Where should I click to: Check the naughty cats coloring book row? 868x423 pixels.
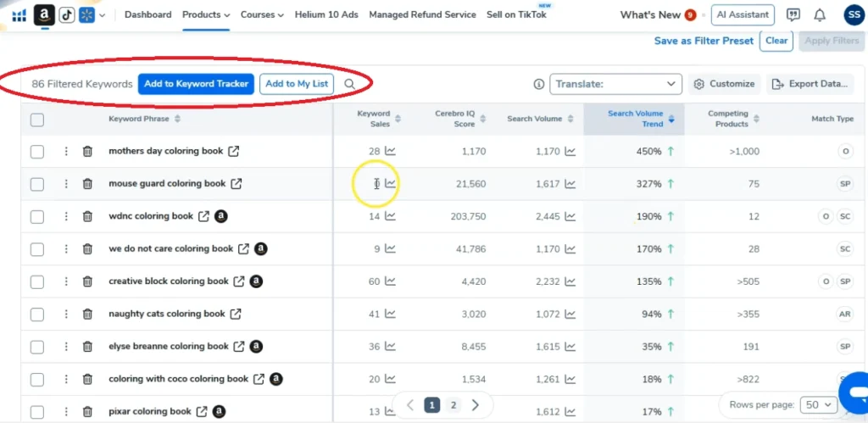pos(37,315)
